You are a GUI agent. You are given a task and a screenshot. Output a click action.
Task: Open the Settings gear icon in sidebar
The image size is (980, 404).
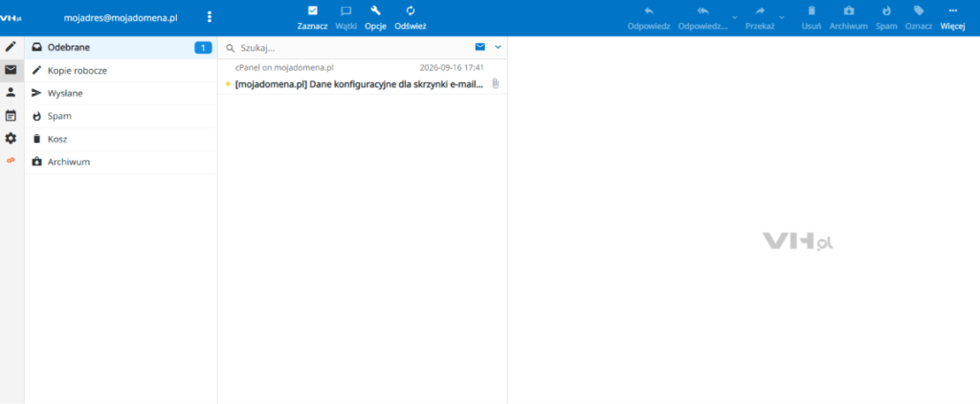(11, 138)
